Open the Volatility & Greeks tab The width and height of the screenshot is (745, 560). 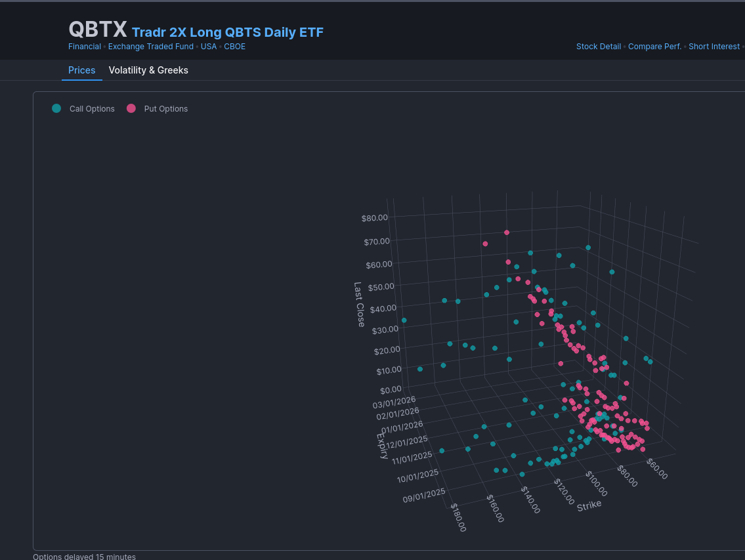coord(148,70)
